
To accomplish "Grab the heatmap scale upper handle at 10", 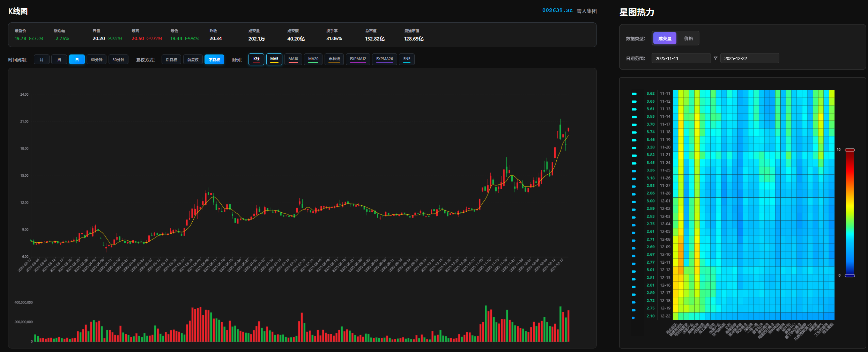I will (850, 150).
